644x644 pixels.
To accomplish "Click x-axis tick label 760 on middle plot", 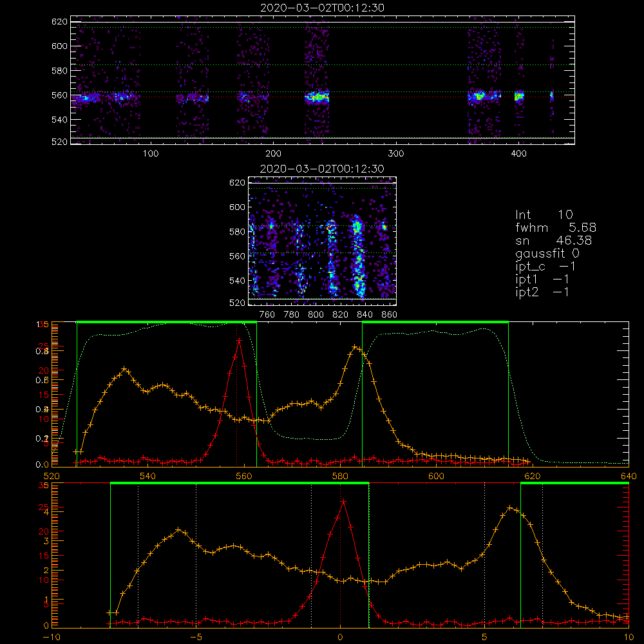I will 267,315.
